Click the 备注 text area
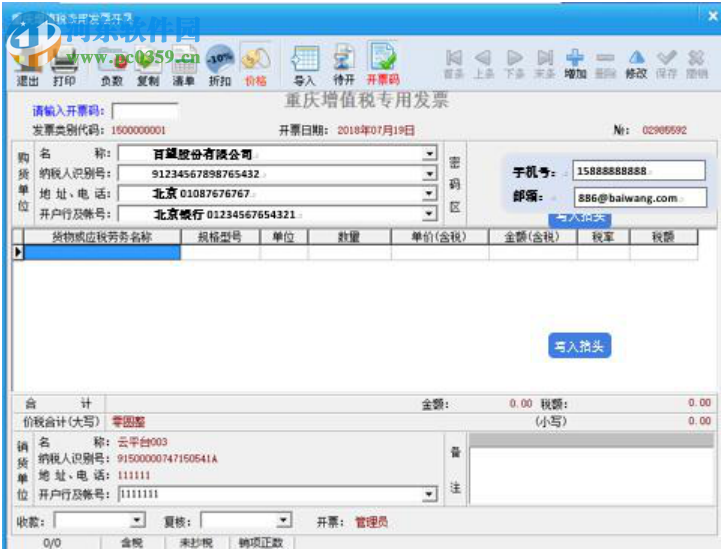The height and width of the screenshot is (552, 726). 592,476
